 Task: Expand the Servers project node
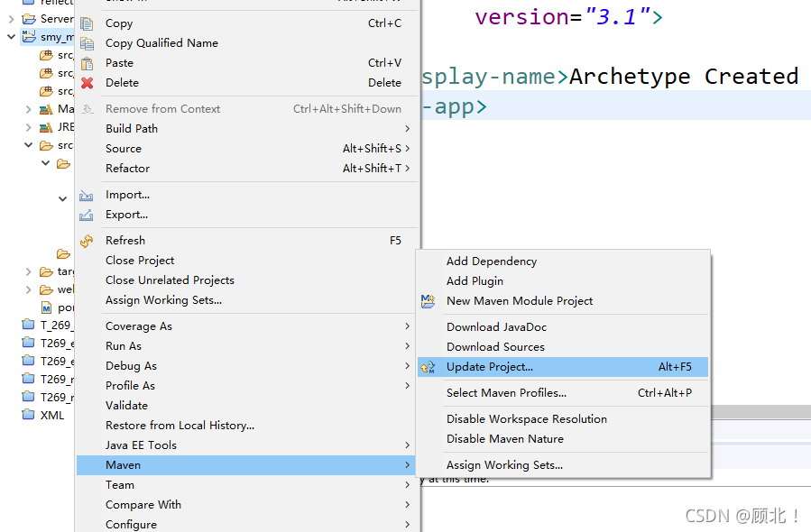(x=12, y=19)
